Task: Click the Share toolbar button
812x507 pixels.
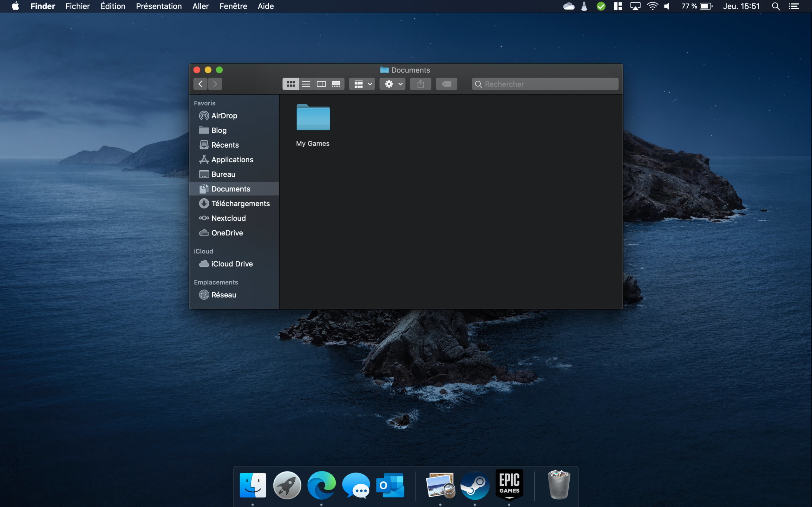Action: pyautogui.click(x=420, y=84)
